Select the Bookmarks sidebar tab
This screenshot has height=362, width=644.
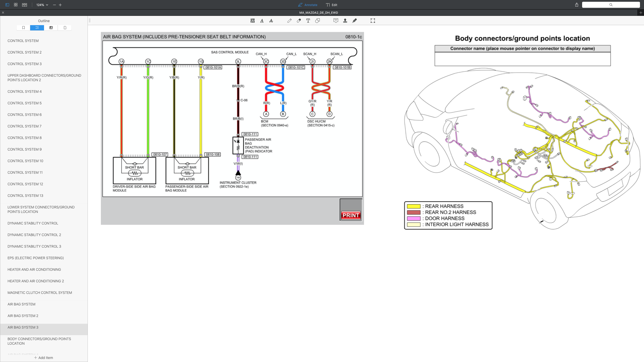(23, 28)
